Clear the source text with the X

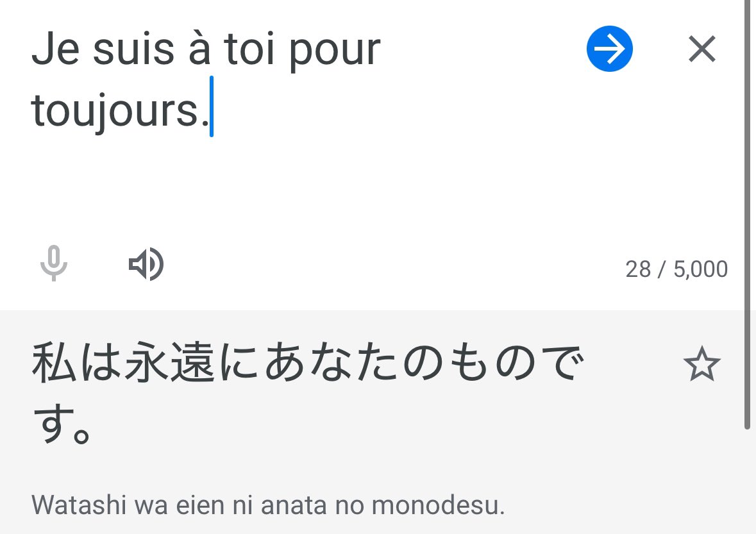pos(701,49)
